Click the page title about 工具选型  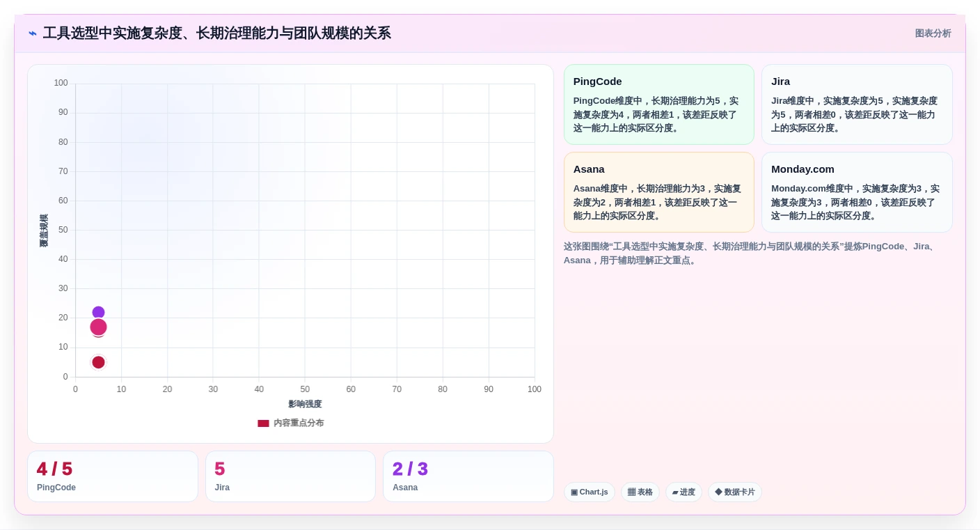point(217,33)
